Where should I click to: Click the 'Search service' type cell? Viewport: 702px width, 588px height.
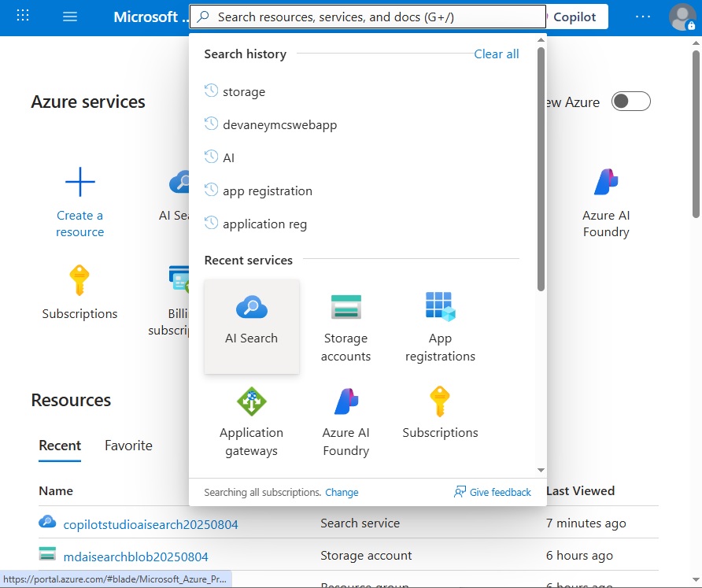(x=360, y=523)
